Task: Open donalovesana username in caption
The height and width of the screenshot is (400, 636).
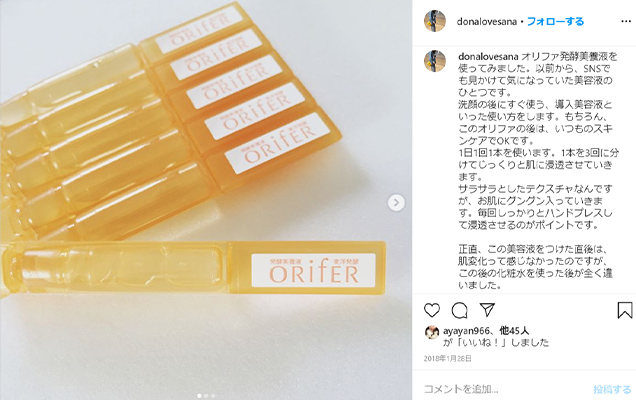Action: 488,56
